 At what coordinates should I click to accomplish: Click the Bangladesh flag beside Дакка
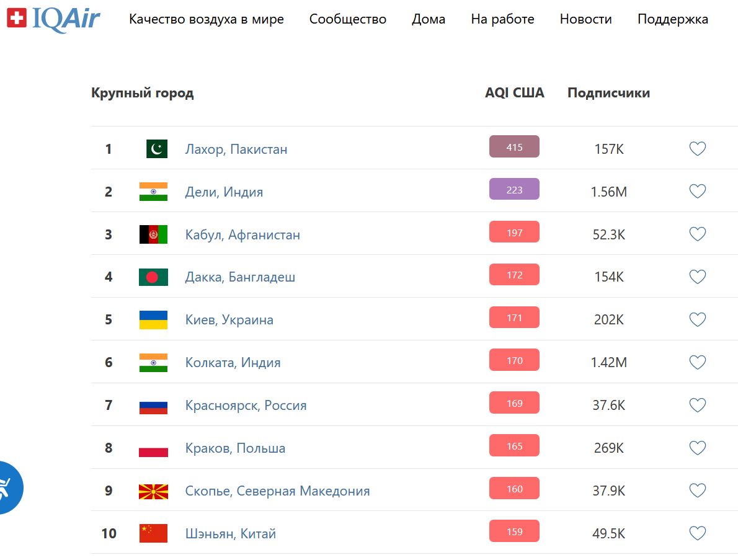tap(153, 277)
